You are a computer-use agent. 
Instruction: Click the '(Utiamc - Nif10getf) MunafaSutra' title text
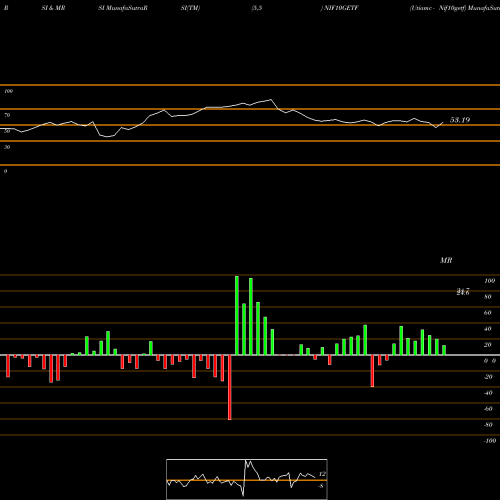click(x=455, y=8)
